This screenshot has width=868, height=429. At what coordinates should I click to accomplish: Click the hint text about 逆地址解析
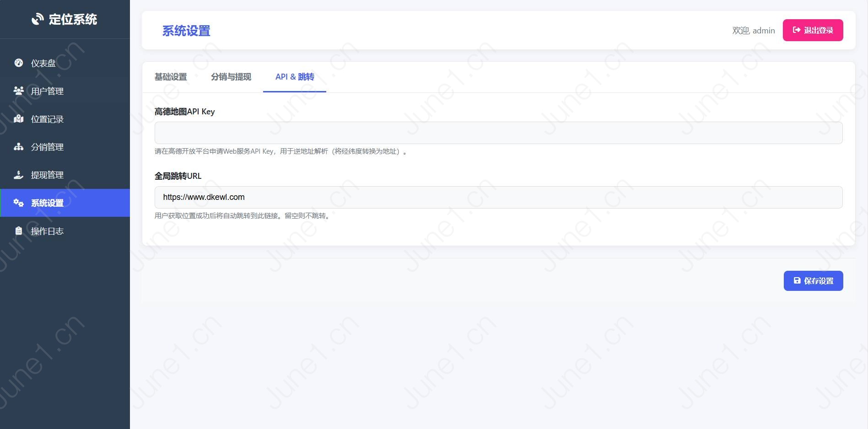(x=281, y=151)
